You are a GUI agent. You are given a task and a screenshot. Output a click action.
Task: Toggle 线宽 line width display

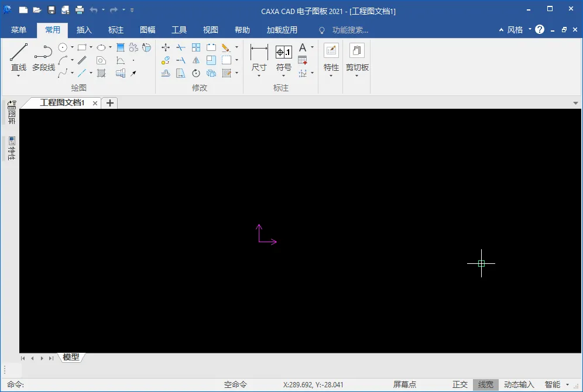coord(486,384)
